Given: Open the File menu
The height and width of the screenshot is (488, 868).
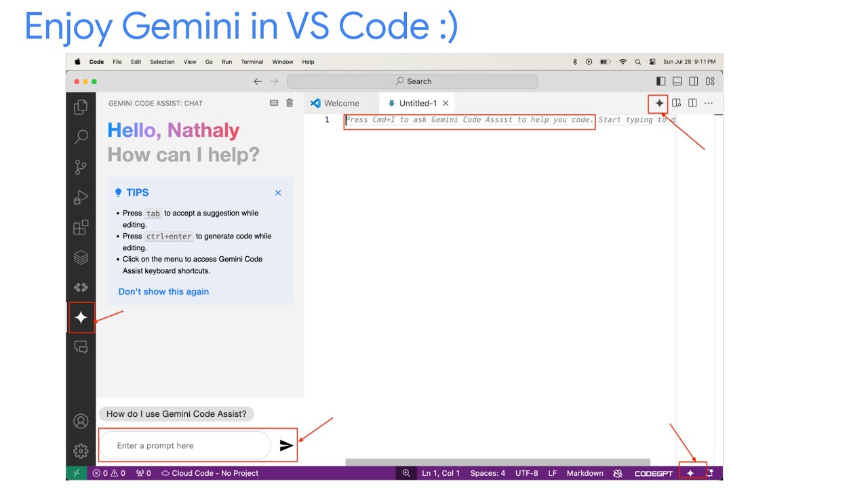Looking at the screenshot, I should [117, 62].
